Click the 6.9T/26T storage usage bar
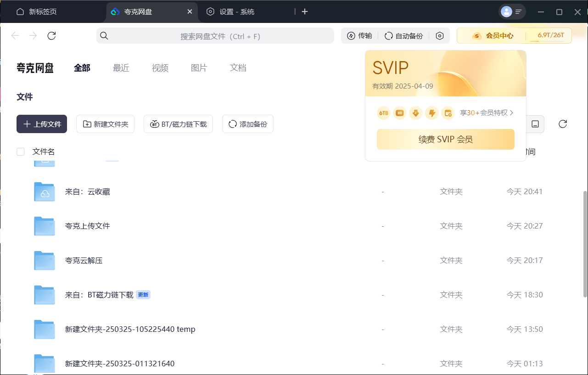The image size is (588, 375). [550, 36]
